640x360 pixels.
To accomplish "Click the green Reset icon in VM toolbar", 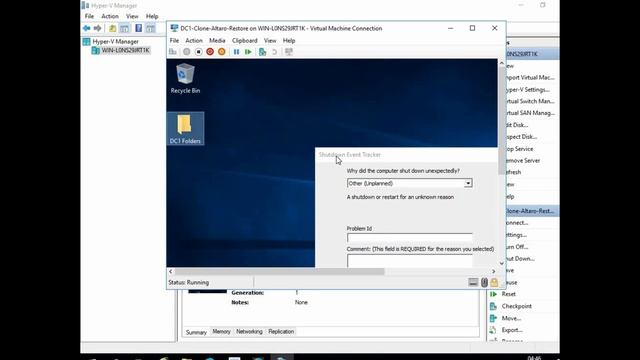I will click(248, 52).
